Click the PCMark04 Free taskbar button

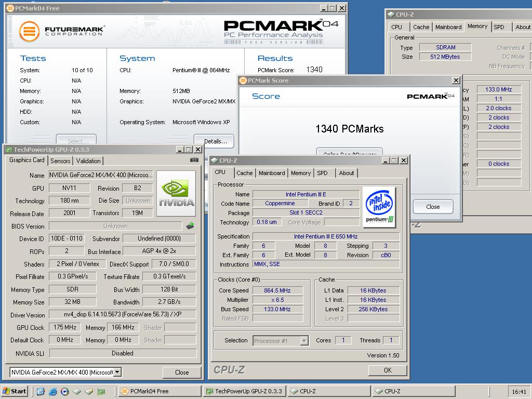coord(160,391)
